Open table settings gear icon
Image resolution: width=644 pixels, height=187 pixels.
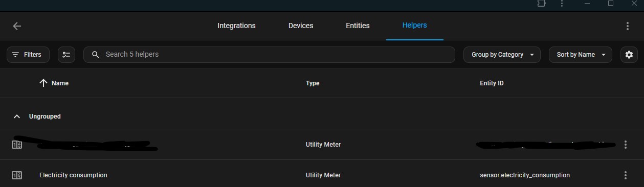[629, 55]
